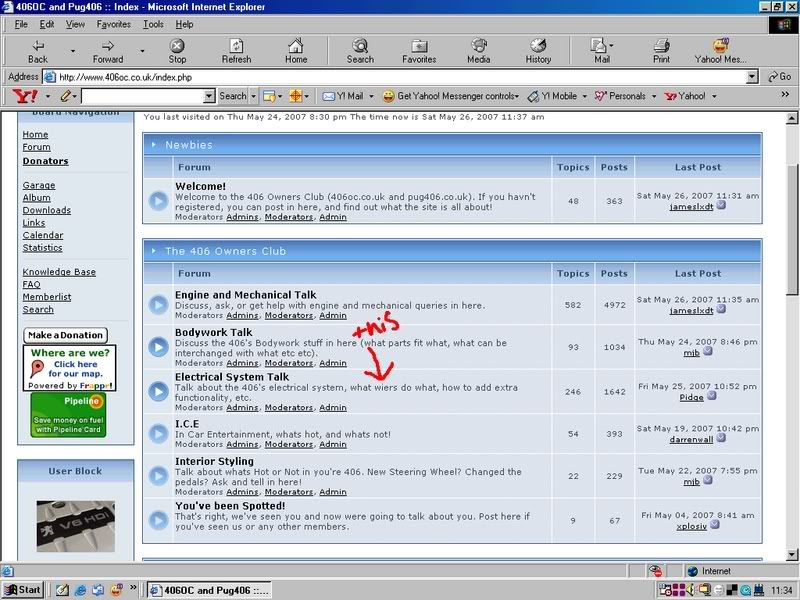
Task: Click Electrical System Talk forum icon
Action: [x=158, y=391]
